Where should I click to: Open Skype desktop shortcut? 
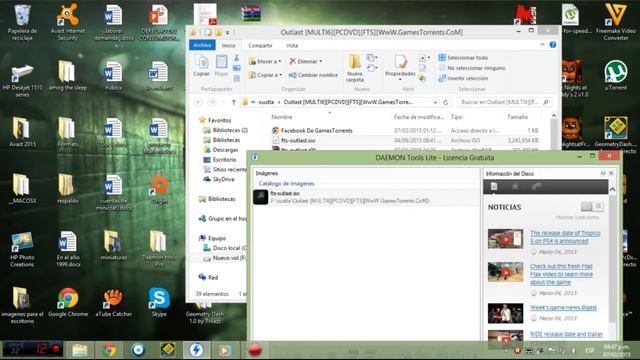coord(159,302)
